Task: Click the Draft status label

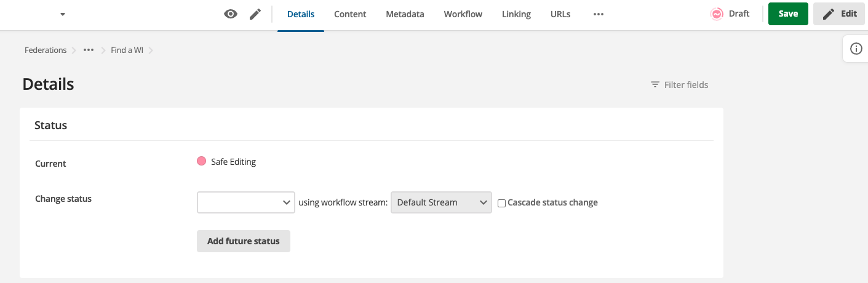Action: (739, 14)
